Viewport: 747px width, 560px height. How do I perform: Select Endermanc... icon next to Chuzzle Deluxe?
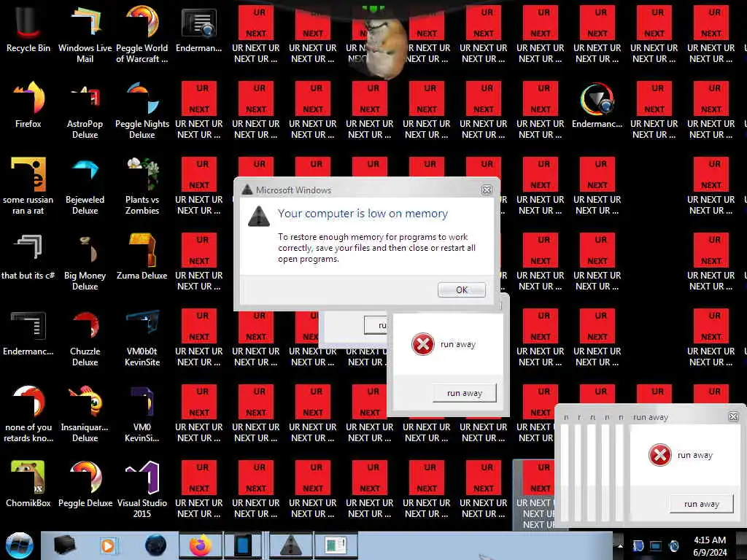28,332
